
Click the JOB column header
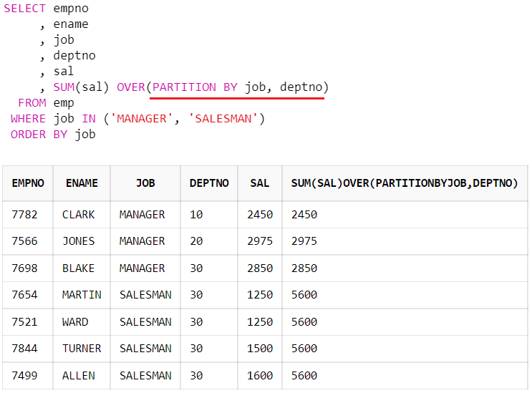pos(145,183)
